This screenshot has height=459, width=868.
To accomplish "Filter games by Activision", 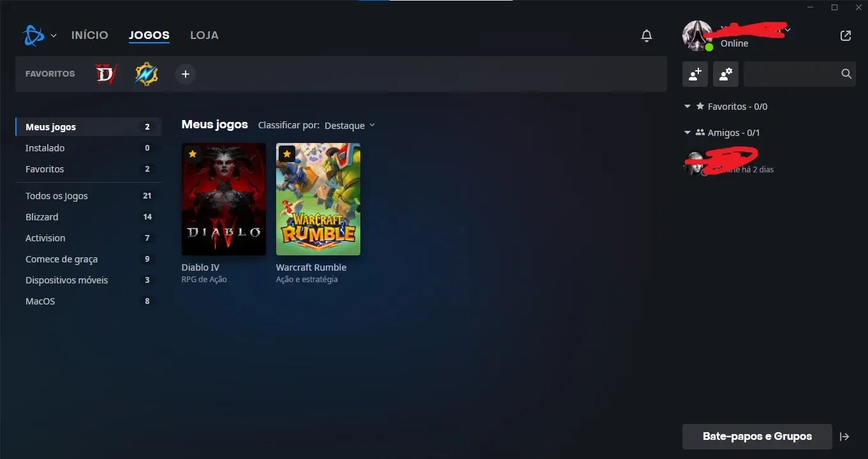I will click(x=88, y=238).
